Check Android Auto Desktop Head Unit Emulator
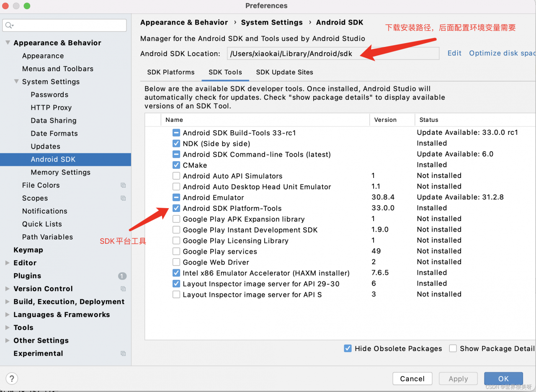 (176, 187)
